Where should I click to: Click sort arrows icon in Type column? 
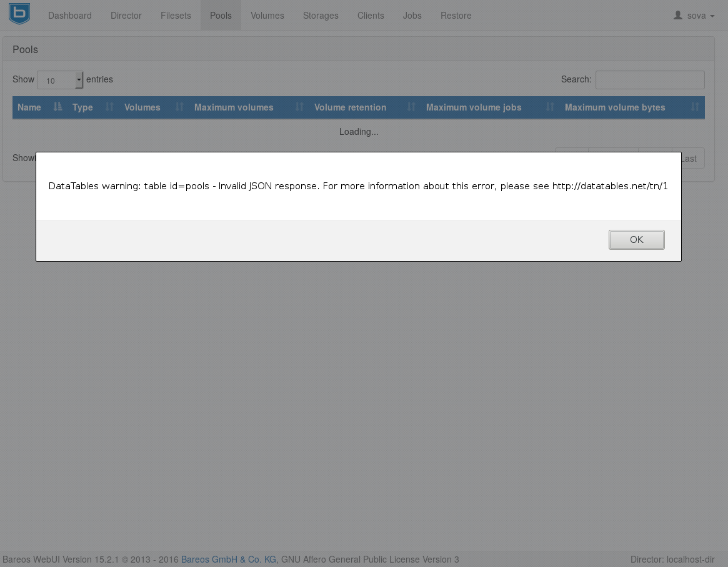coord(110,107)
